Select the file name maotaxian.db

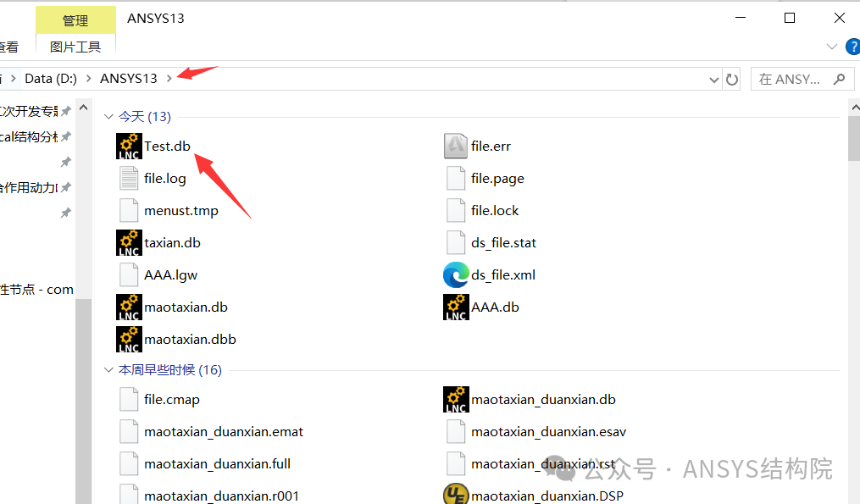[186, 307]
